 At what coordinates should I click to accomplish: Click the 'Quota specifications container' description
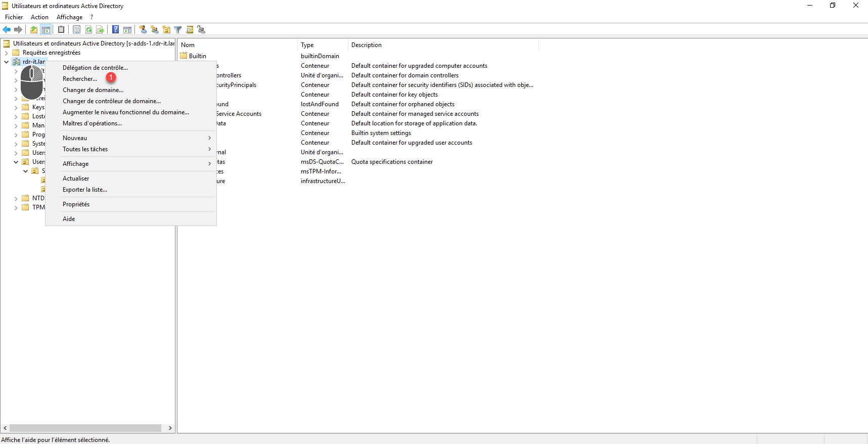(x=392, y=162)
